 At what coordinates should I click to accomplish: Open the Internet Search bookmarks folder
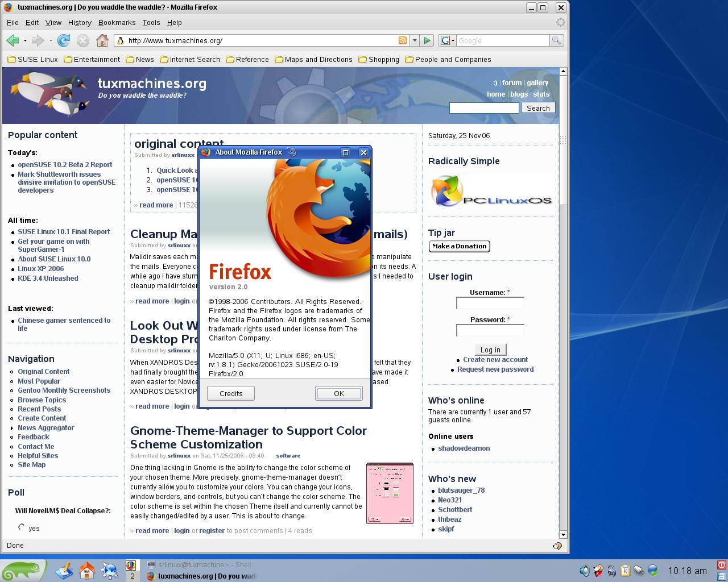click(190, 59)
